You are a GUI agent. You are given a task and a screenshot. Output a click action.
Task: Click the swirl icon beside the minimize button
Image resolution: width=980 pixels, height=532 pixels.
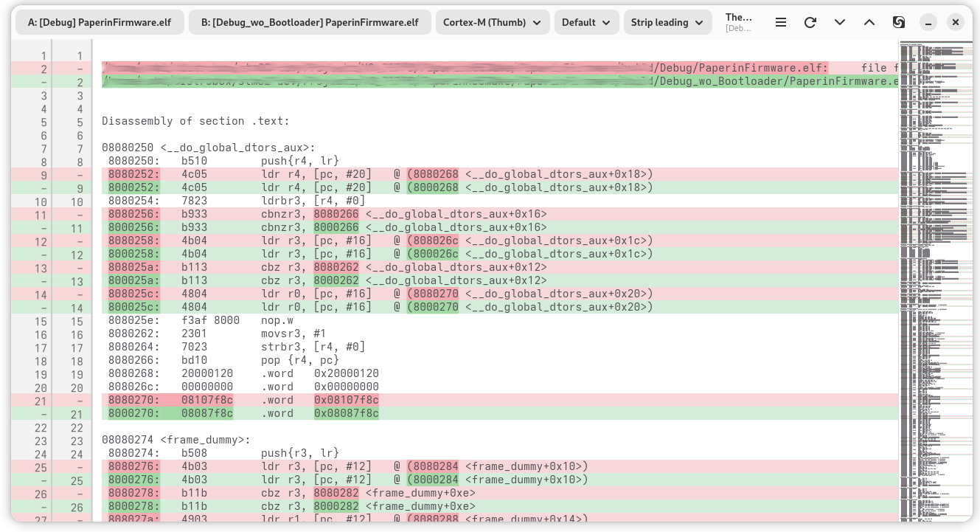point(899,22)
